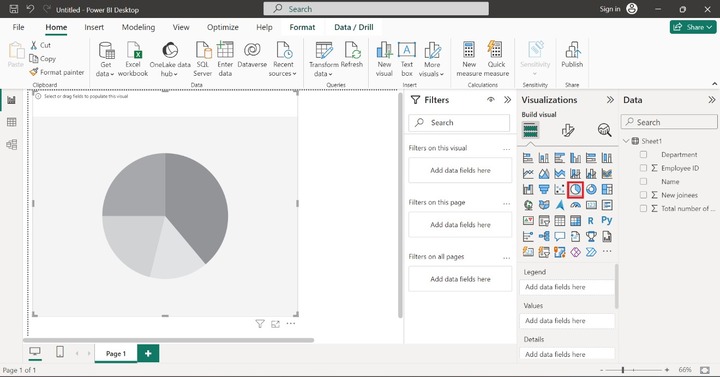Screen dimensions: 720x377
Task: Check the Employee ID field checkbox
Action: (643, 168)
